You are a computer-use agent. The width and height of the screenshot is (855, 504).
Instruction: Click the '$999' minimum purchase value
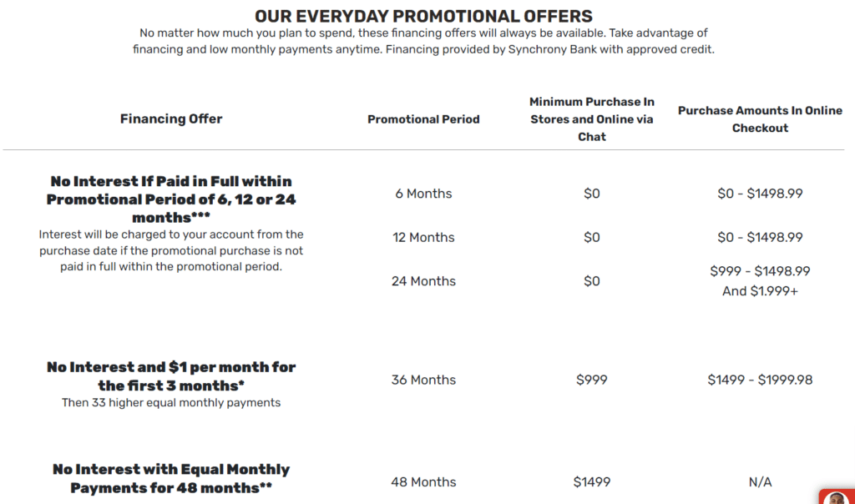pyautogui.click(x=592, y=379)
